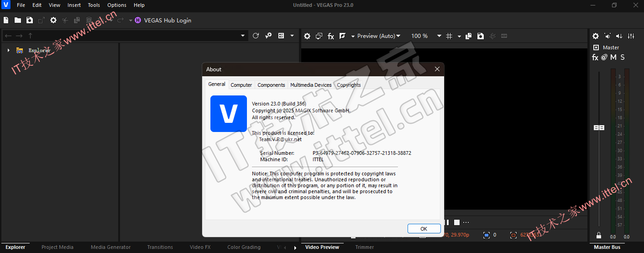Click the Video Preview Preferences gear icon
644x253 pixels.
click(307, 36)
